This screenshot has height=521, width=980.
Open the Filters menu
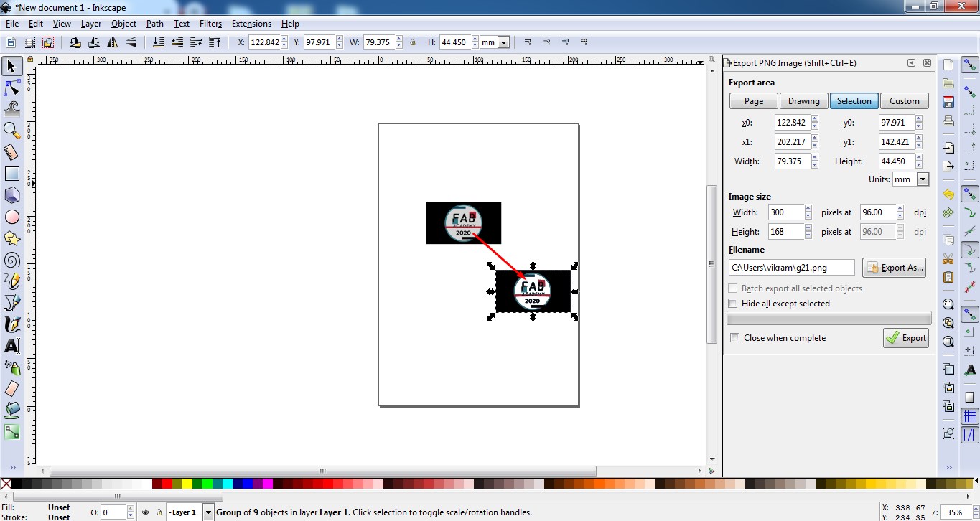(x=210, y=24)
